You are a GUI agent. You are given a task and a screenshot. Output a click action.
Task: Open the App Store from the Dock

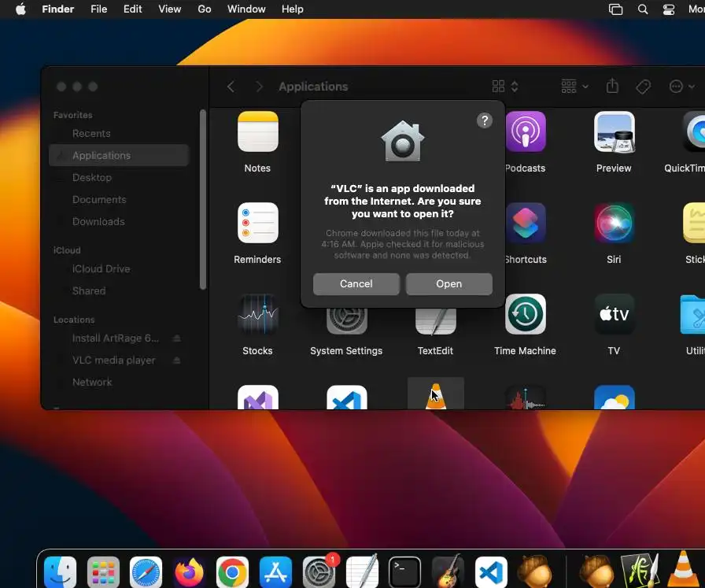point(275,571)
